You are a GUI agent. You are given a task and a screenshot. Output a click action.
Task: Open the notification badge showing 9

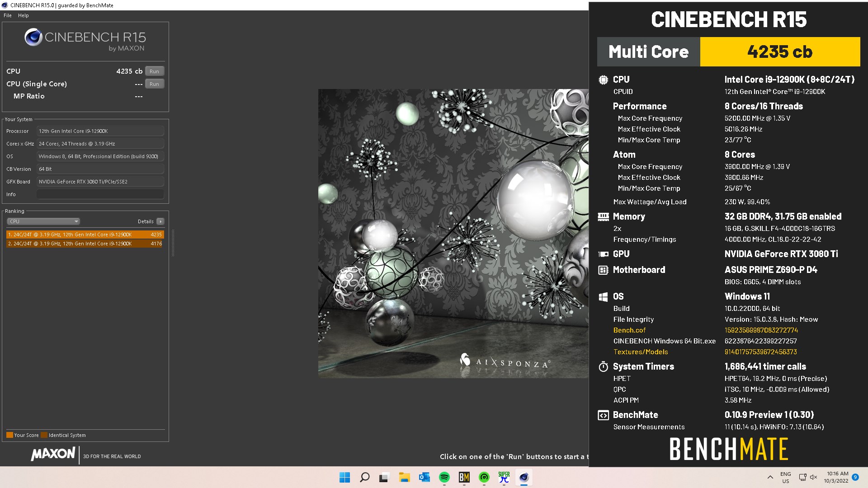(x=855, y=477)
